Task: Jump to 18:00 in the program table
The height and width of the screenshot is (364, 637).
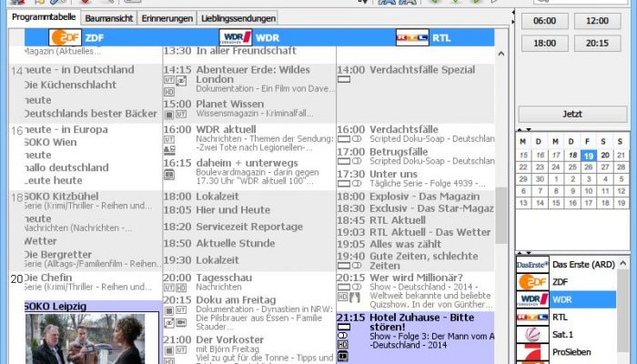Action: coord(544,43)
